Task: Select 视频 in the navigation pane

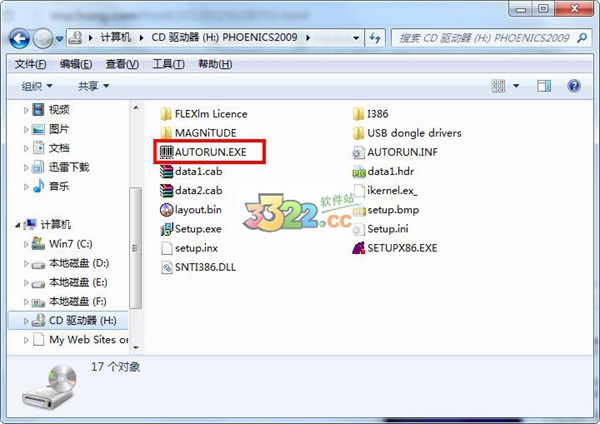Action: pyautogui.click(x=59, y=110)
